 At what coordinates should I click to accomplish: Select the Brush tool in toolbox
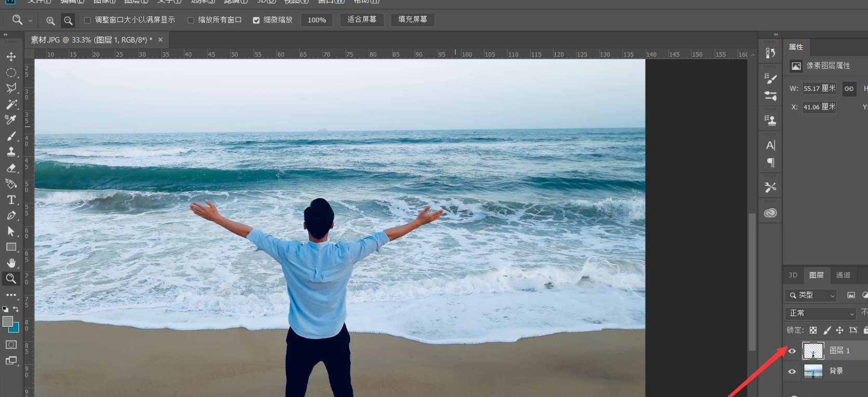(11, 136)
